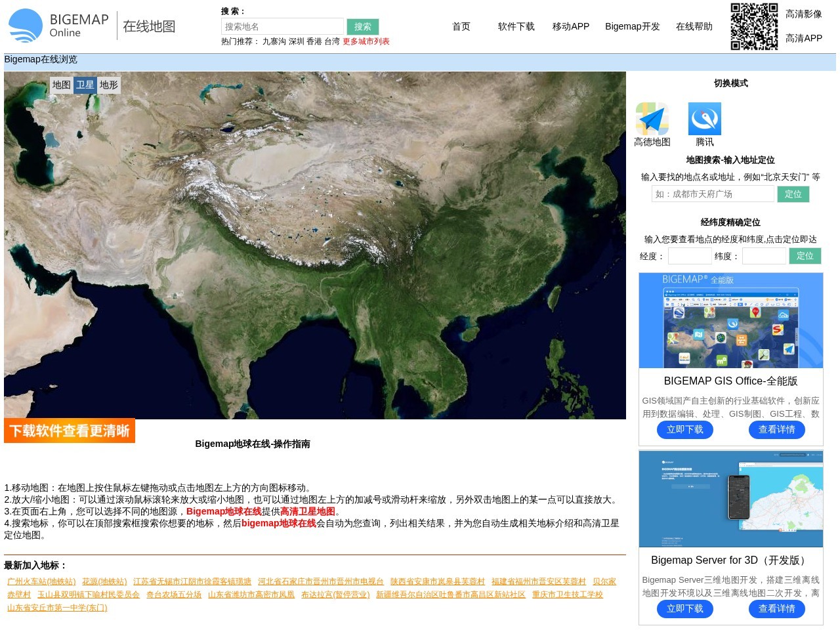Open 更多城市列表 link

pyautogui.click(x=365, y=40)
